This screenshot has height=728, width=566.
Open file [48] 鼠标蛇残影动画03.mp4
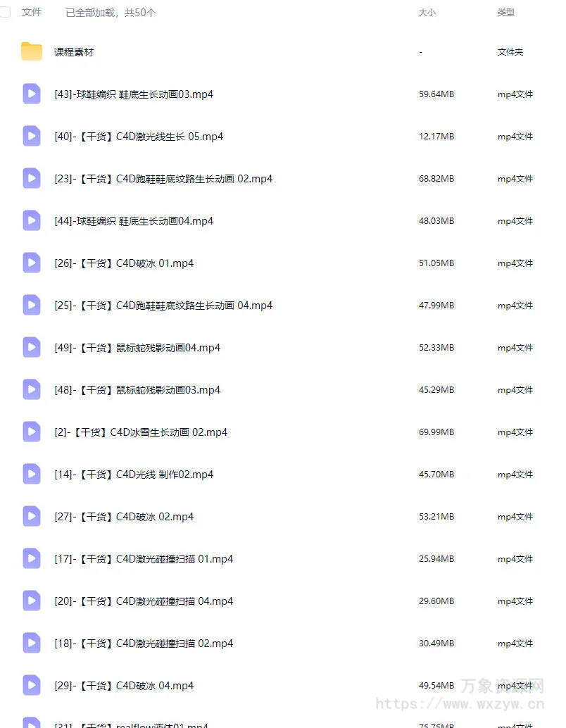click(x=137, y=390)
